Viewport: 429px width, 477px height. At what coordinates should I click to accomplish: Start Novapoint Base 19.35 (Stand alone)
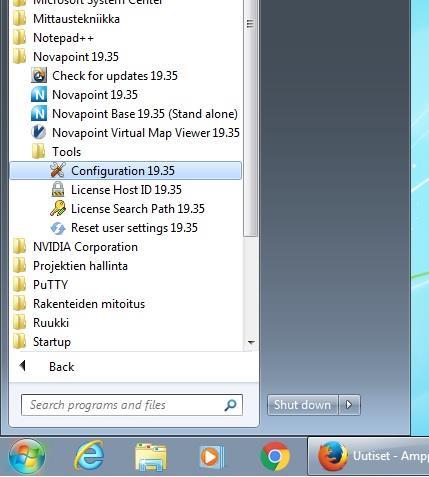click(145, 114)
